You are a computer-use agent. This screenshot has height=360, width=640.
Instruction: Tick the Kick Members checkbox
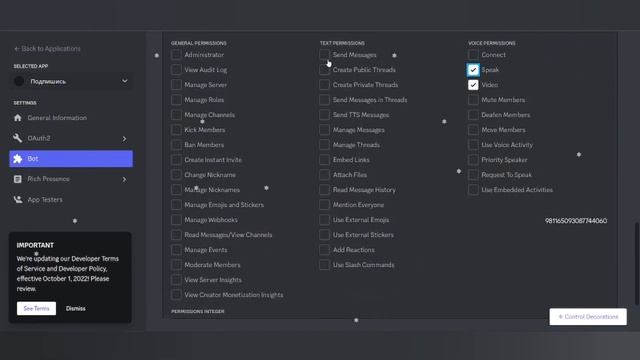[x=176, y=130]
